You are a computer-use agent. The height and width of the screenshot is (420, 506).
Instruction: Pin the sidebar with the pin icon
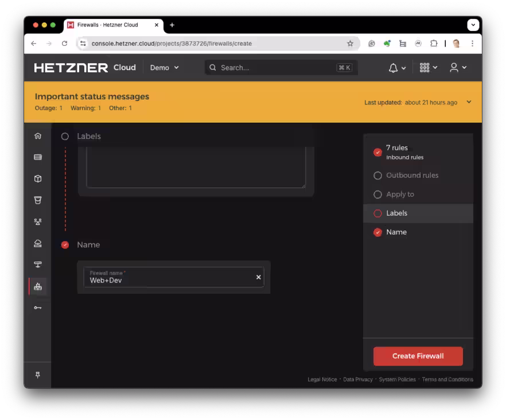37,375
